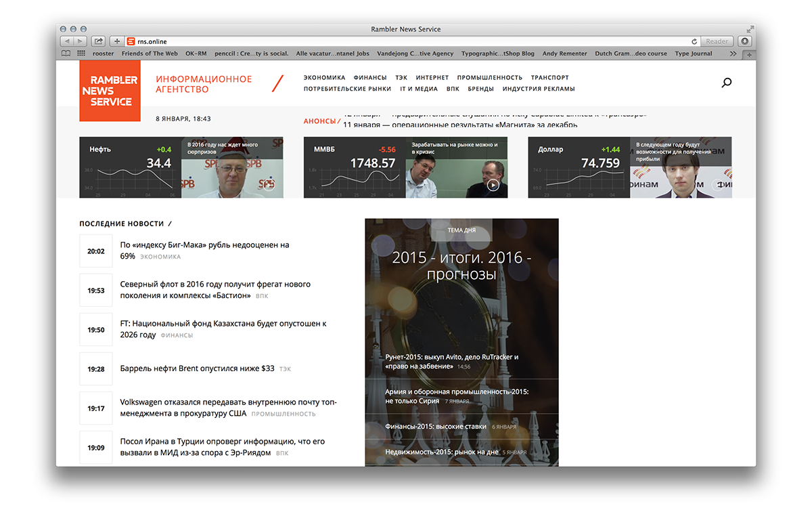Select the ЭКОНОМИКА menu section
The width and height of the screenshot is (812, 508).
[325, 78]
